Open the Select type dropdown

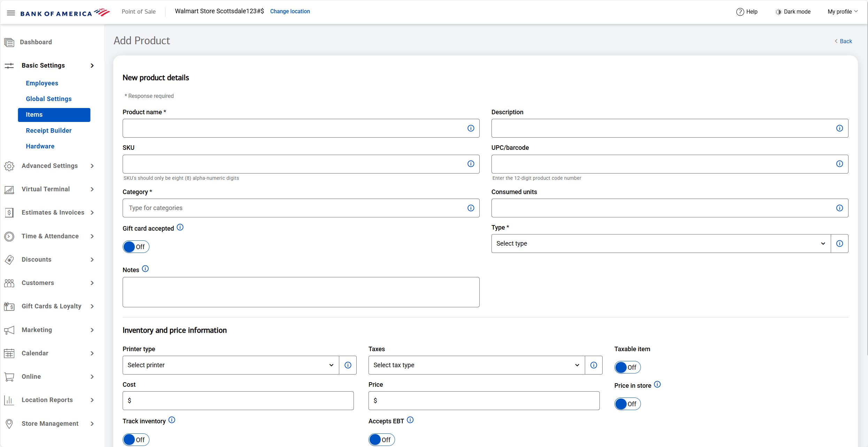661,244
